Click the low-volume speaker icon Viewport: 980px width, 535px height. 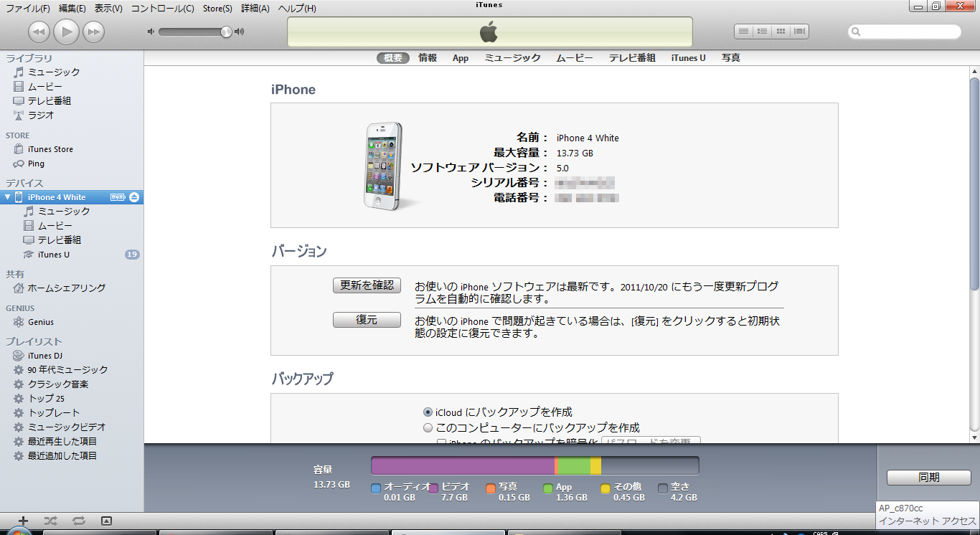click(151, 32)
